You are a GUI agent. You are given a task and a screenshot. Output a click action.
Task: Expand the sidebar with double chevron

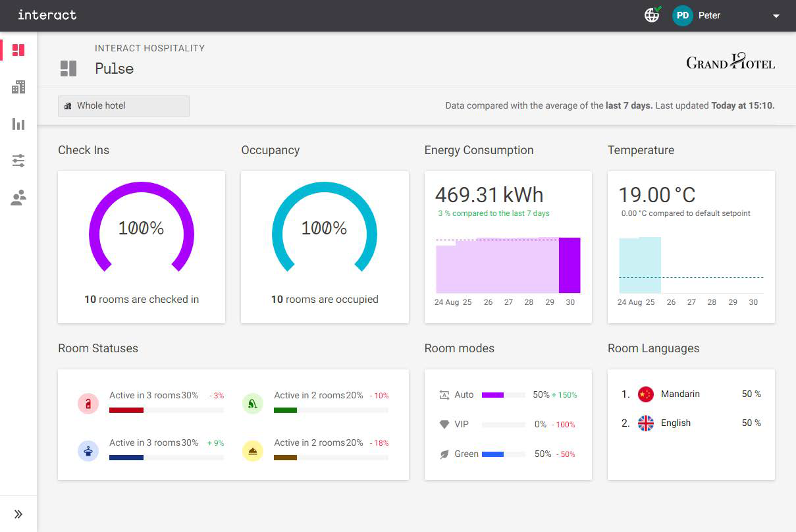coord(18,514)
